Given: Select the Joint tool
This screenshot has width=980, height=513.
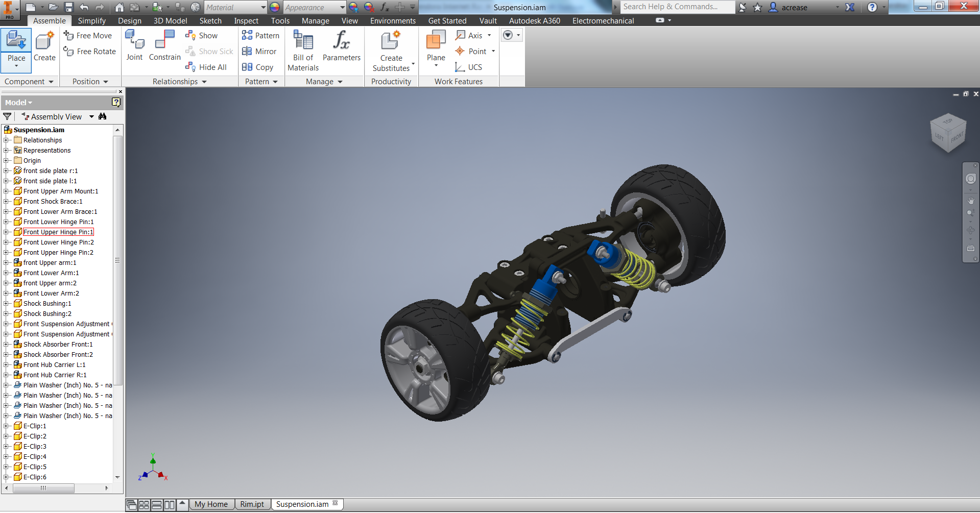Looking at the screenshot, I should [134, 46].
